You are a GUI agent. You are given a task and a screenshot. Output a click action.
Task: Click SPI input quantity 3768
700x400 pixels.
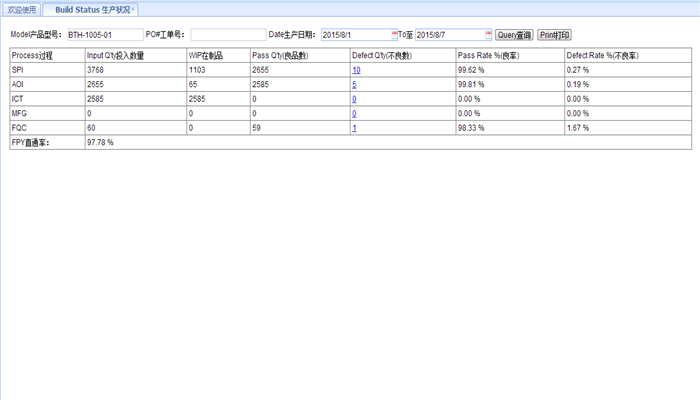(x=95, y=70)
